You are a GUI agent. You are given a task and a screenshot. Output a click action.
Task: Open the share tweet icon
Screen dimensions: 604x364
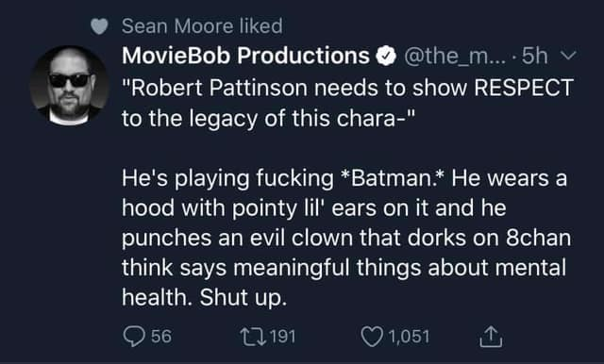coord(491,337)
